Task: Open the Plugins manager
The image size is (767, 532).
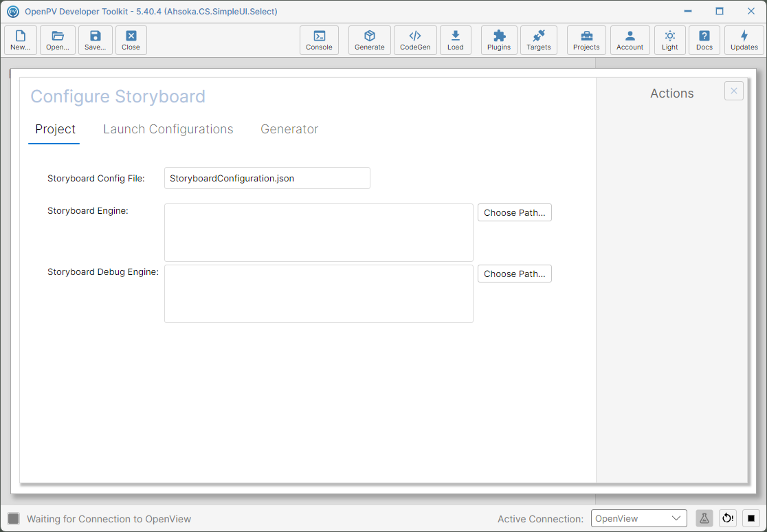Action: [x=499, y=40]
